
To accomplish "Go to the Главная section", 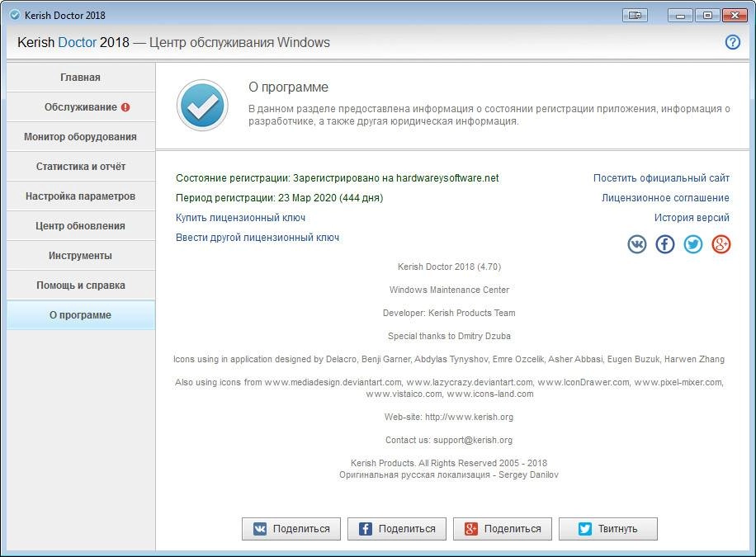I will point(81,78).
